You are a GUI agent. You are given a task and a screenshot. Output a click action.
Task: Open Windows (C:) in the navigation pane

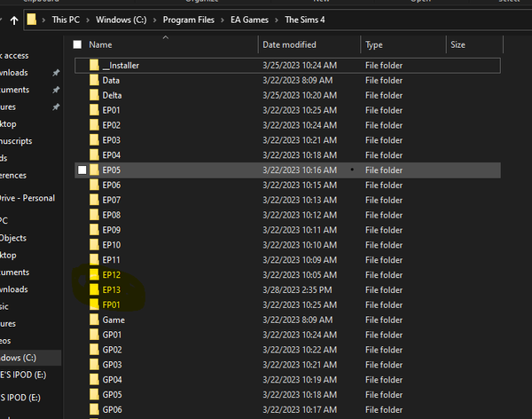coord(19,358)
